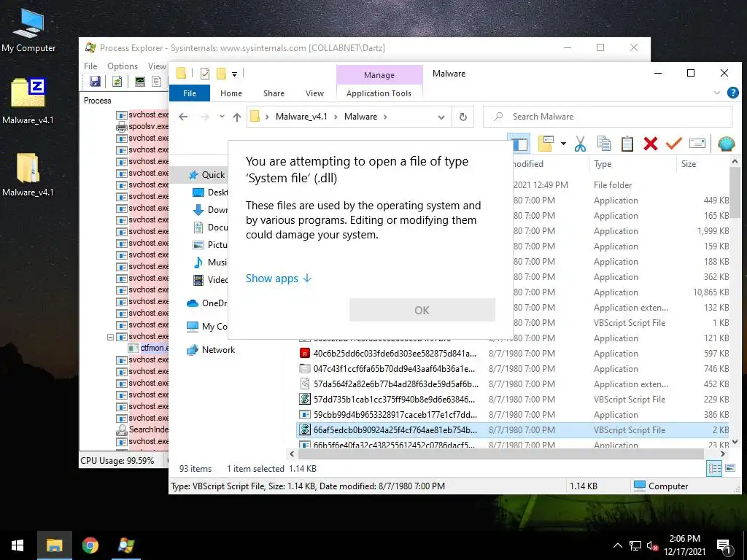Click the Folder Options icon in toolbar
747x560 pixels.
pyautogui.click(x=546, y=144)
